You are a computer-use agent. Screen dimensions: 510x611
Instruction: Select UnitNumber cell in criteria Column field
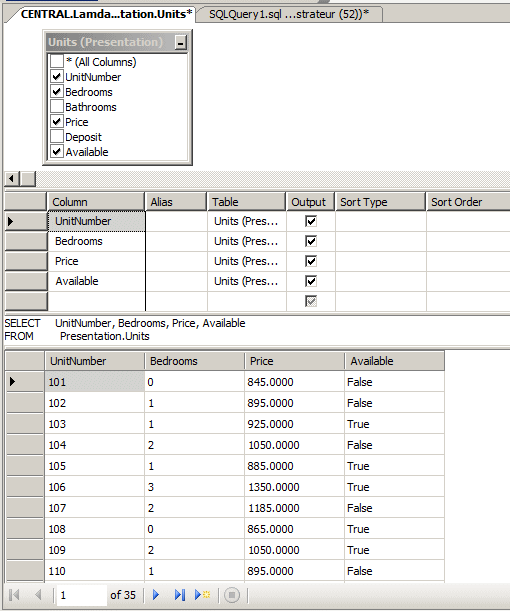pyautogui.click(x=96, y=221)
